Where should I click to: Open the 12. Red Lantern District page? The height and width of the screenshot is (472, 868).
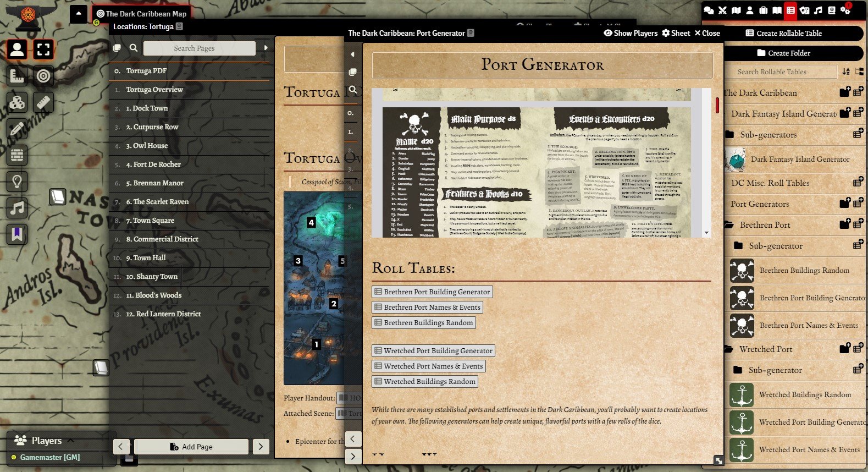[189, 314]
